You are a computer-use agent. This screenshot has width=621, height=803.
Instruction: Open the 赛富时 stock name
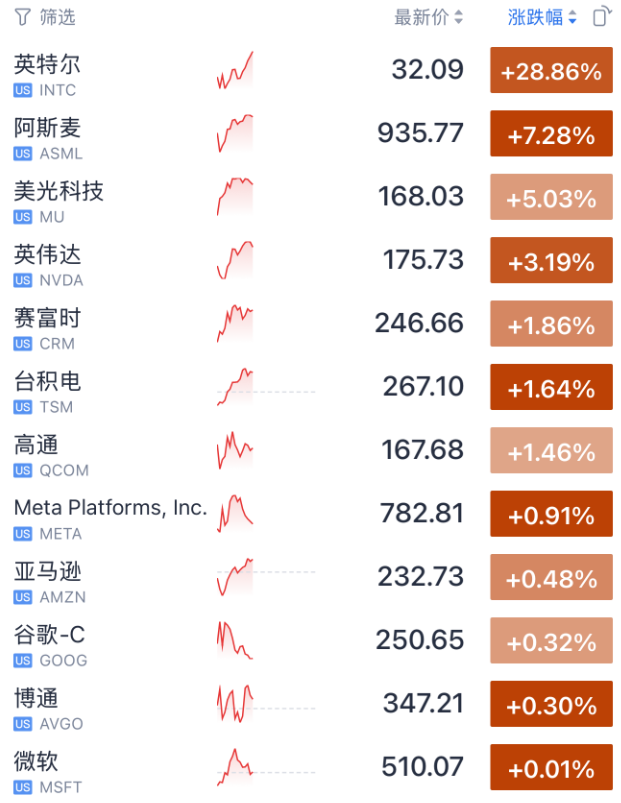(47, 318)
